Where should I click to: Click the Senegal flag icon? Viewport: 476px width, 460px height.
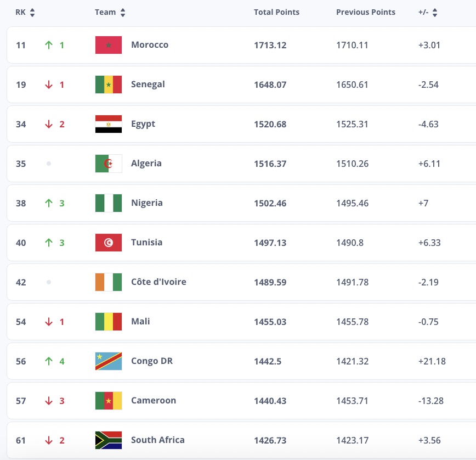point(109,85)
